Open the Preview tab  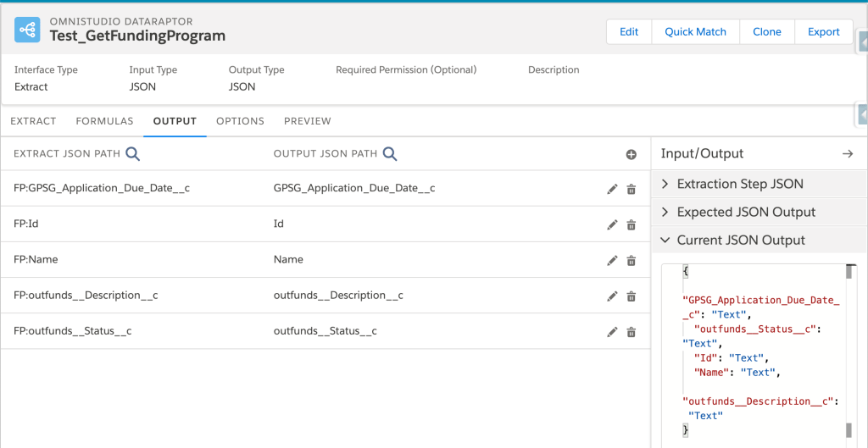[307, 121]
